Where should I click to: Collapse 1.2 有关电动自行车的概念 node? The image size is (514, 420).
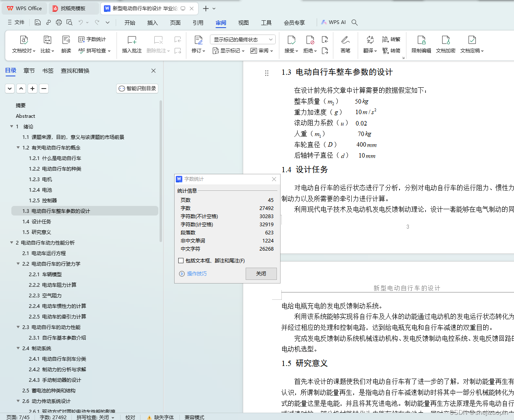[18, 147]
